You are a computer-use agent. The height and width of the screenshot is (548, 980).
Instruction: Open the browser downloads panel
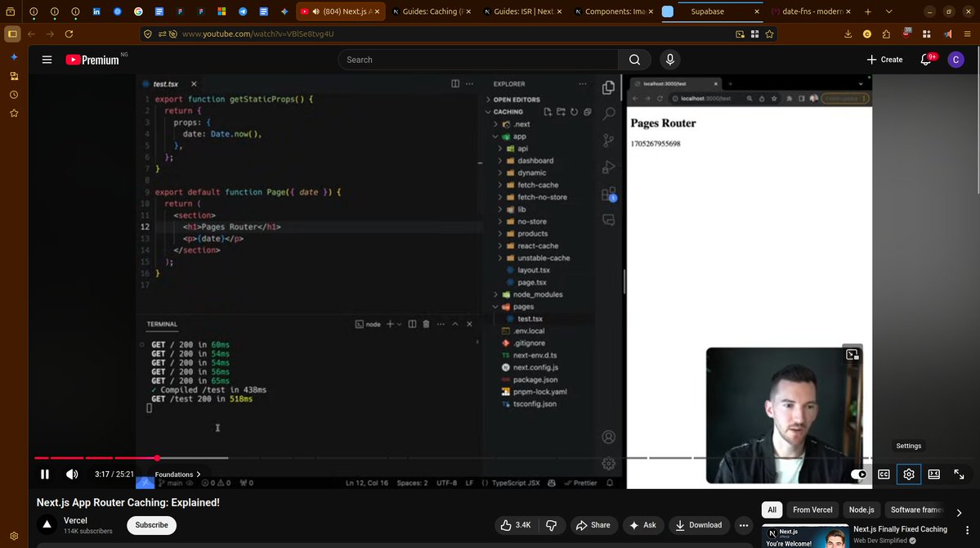tap(848, 34)
